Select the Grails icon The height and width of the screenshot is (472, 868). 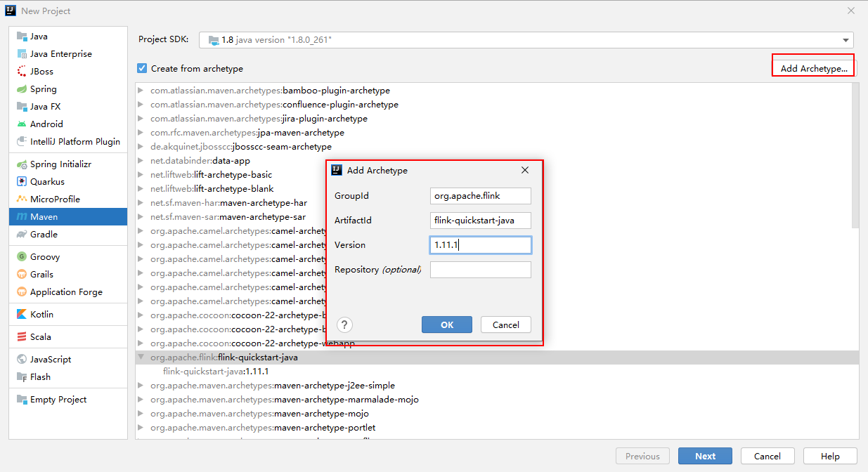pos(22,275)
